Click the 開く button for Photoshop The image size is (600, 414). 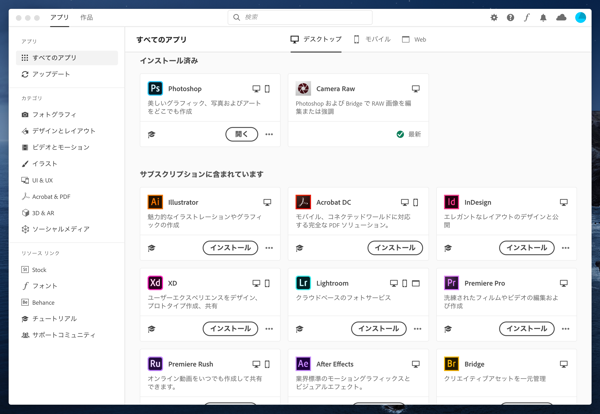point(241,134)
